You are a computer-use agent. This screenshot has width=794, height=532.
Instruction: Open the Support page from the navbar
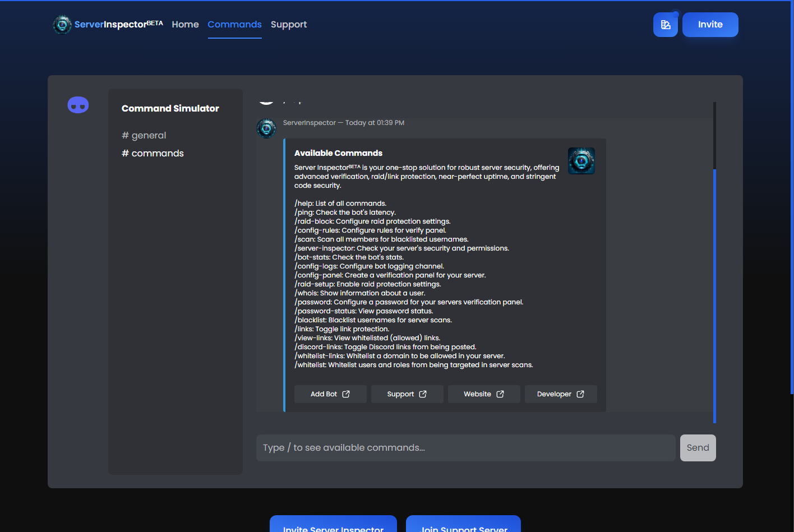click(x=289, y=24)
